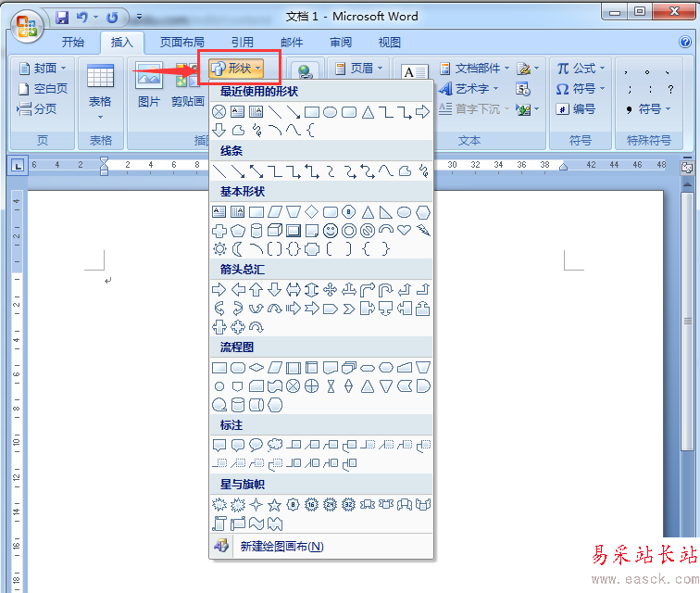
Task: Save the document from quick access toolbar
Action: coord(62,18)
